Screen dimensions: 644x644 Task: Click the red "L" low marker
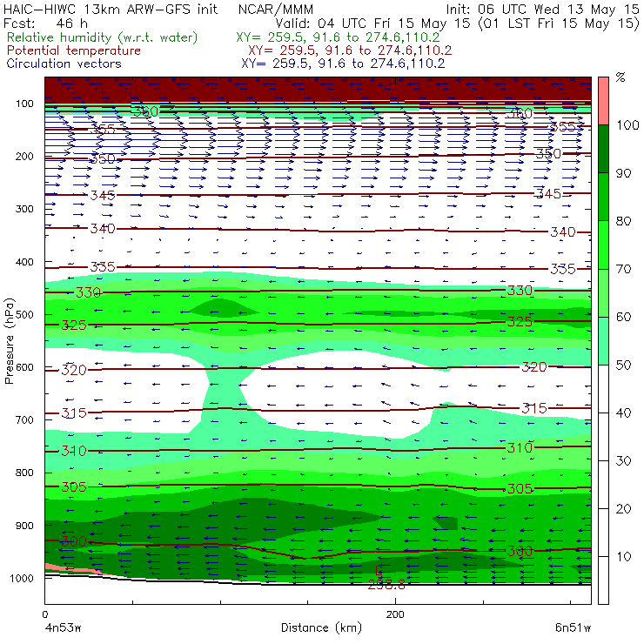tap(379, 571)
